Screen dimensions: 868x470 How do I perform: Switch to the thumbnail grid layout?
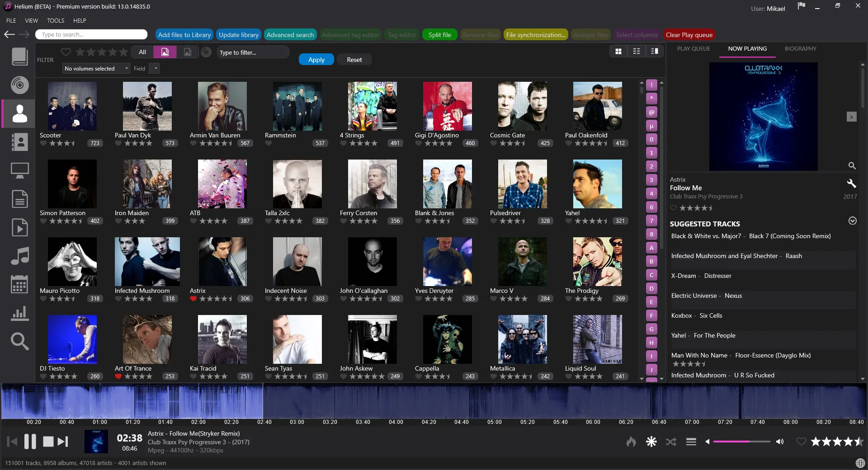(x=618, y=51)
